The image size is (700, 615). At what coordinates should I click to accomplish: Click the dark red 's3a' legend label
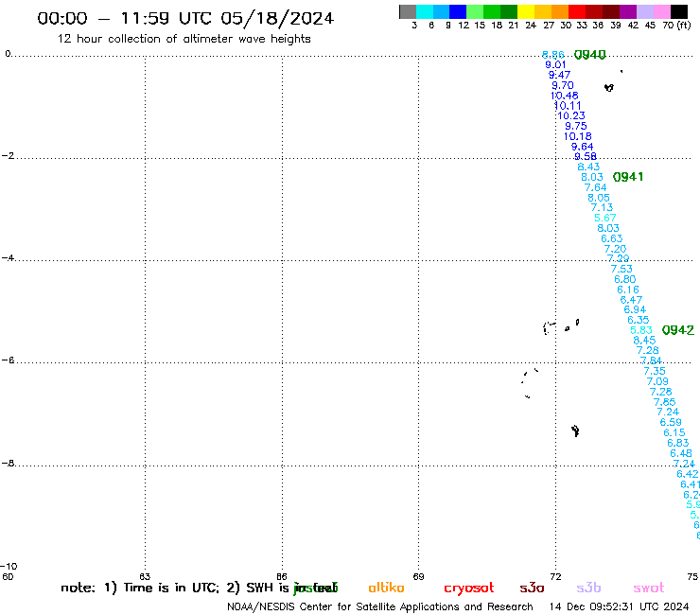532,588
